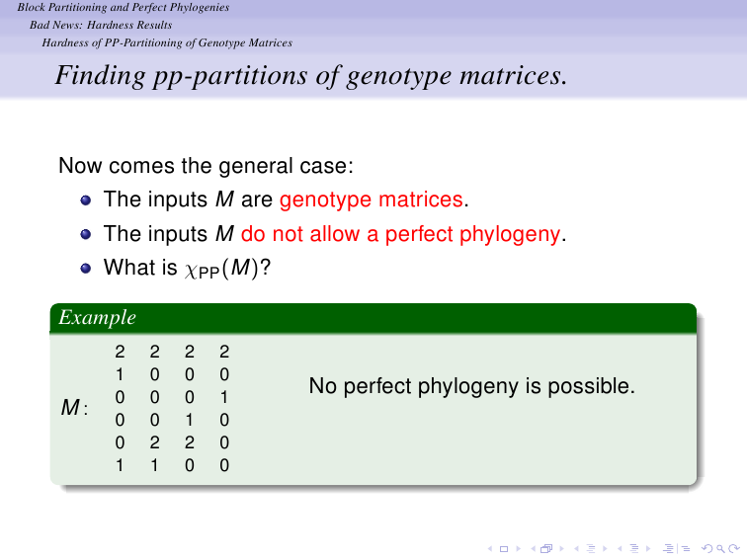Click the previous slide arrow in navigation bar

click(490, 548)
